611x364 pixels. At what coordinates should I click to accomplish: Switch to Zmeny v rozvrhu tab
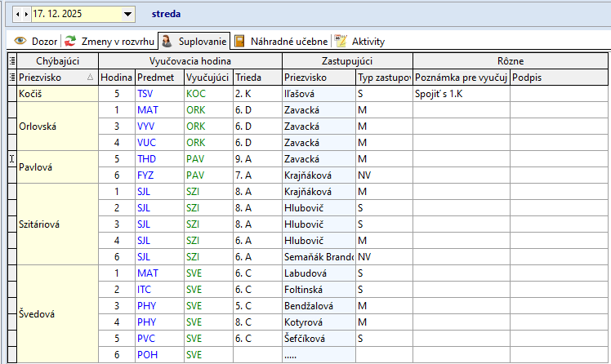pos(109,41)
